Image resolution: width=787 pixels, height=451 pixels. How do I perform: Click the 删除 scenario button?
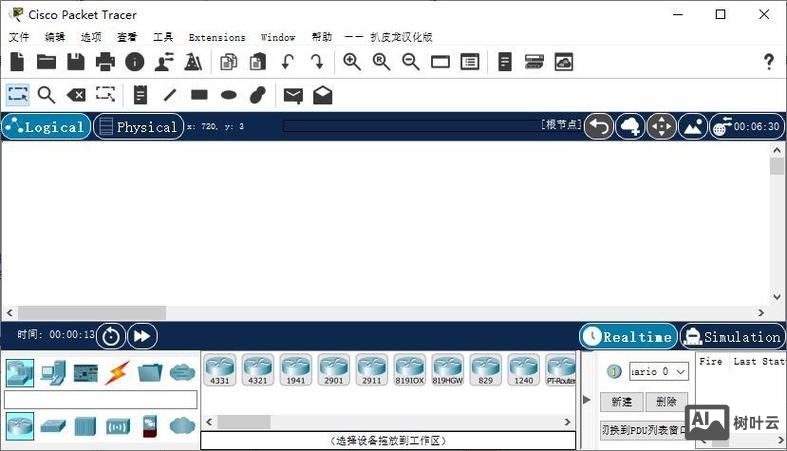coord(666,401)
